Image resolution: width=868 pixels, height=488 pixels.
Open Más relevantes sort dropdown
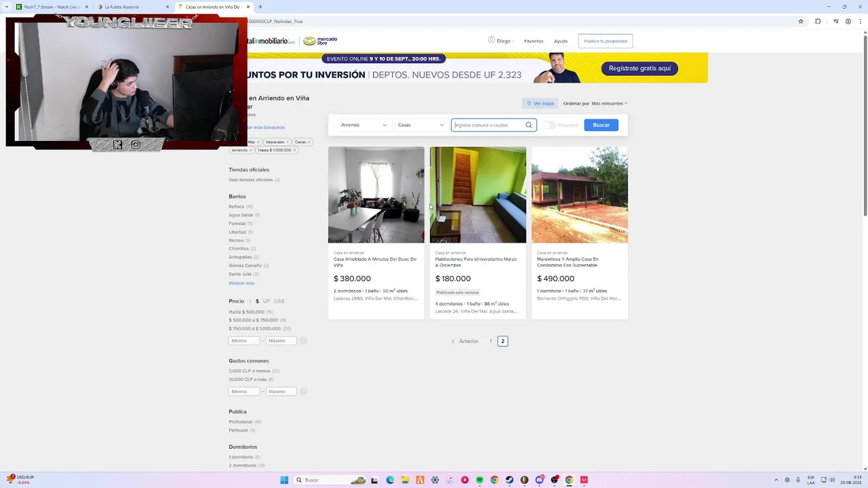click(609, 104)
